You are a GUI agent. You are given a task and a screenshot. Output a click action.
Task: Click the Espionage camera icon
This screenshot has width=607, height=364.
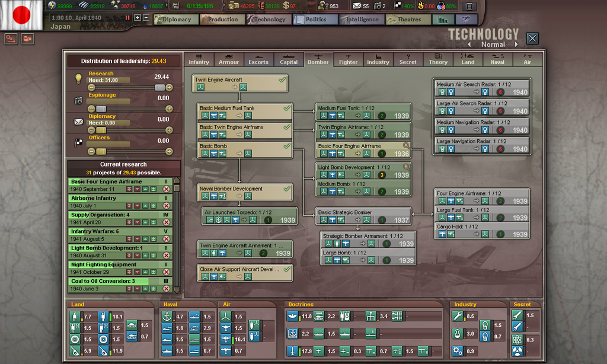79,101
